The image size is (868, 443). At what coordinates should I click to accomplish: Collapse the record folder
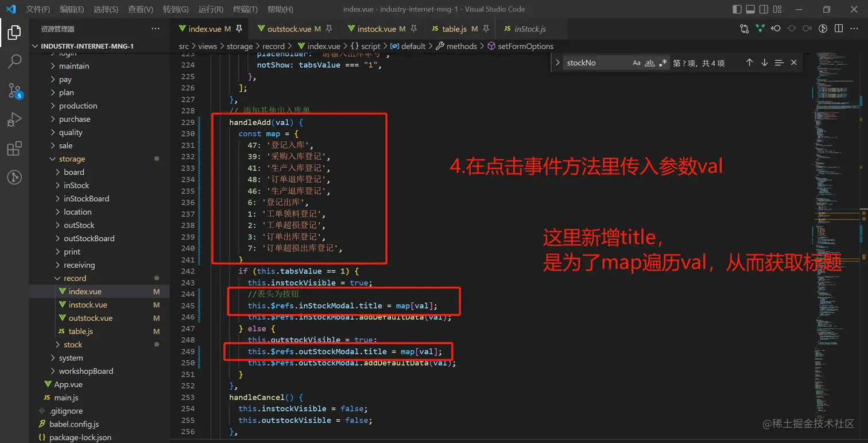point(75,278)
